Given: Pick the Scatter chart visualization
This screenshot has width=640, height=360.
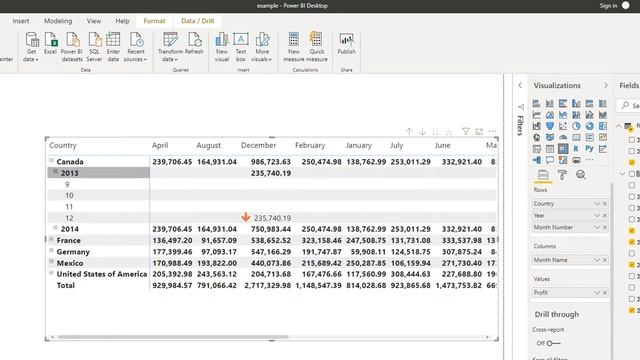Looking at the screenshot, I should (563, 126).
